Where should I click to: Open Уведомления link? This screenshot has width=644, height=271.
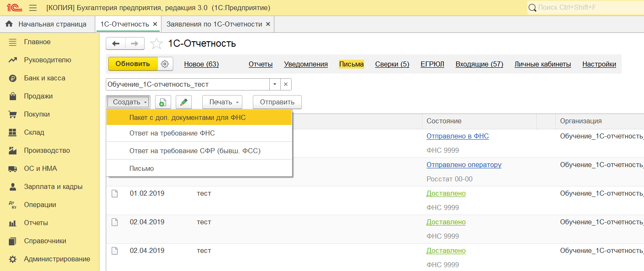[306, 64]
